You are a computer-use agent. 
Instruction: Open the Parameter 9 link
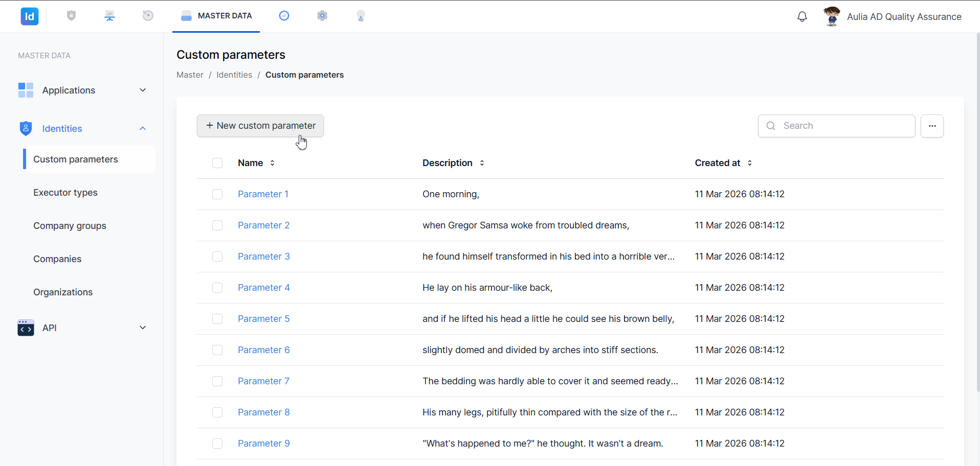263,444
